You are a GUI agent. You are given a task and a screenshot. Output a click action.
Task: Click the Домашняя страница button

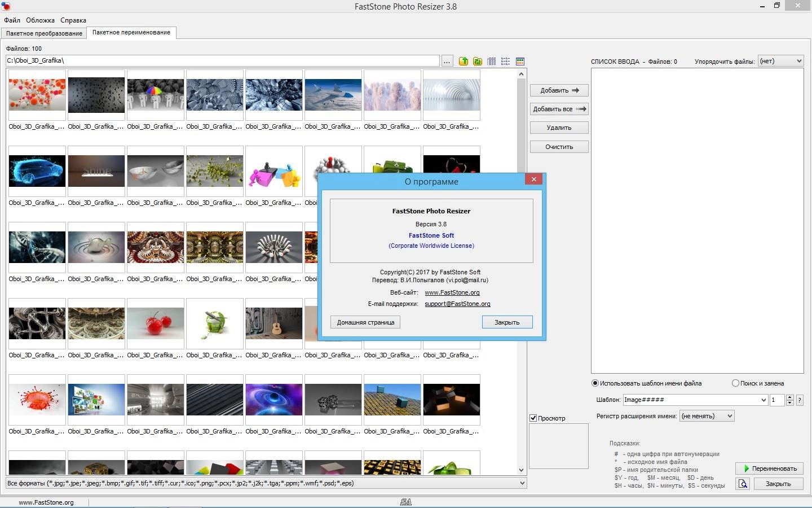coord(365,322)
